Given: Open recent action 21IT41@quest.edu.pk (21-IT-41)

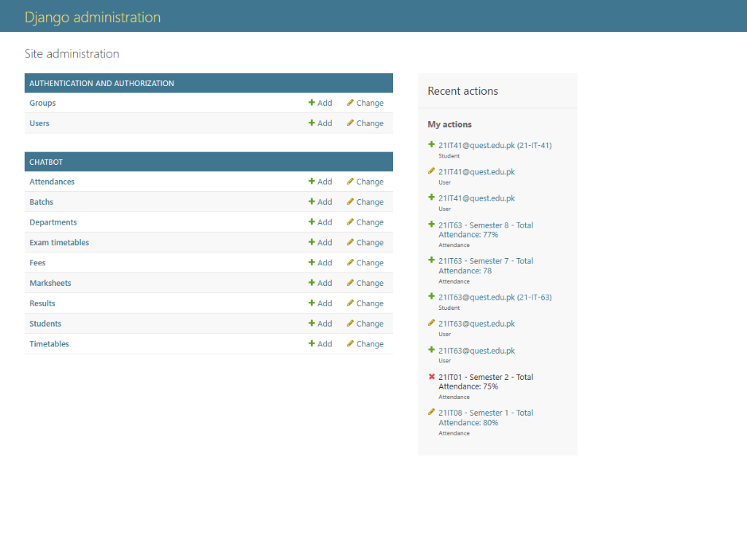Looking at the screenshot, I should click(x=495, y=145).
